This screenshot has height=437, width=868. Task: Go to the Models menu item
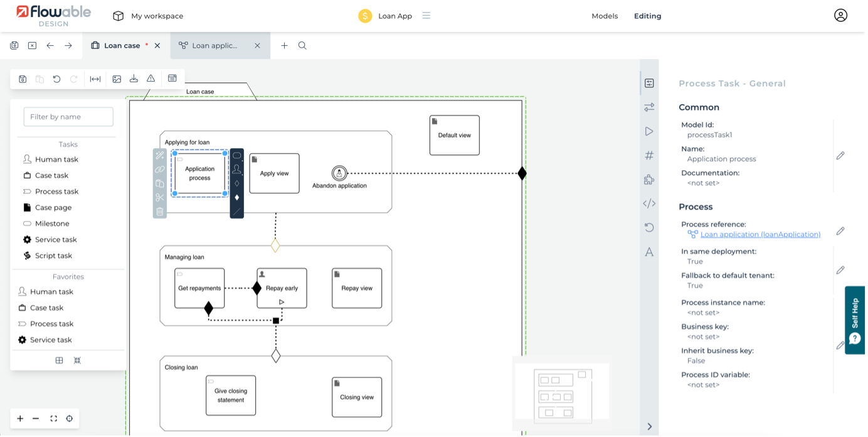point(605,16)
